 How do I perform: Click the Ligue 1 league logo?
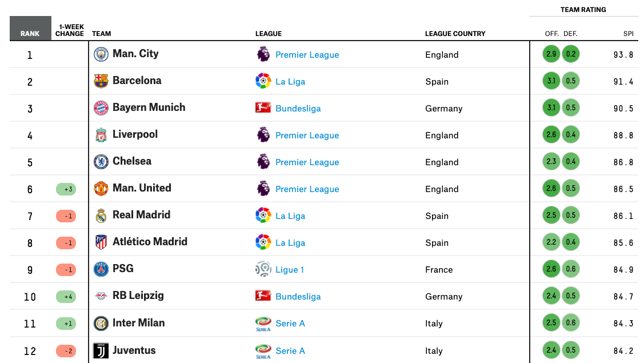(263, 269)
